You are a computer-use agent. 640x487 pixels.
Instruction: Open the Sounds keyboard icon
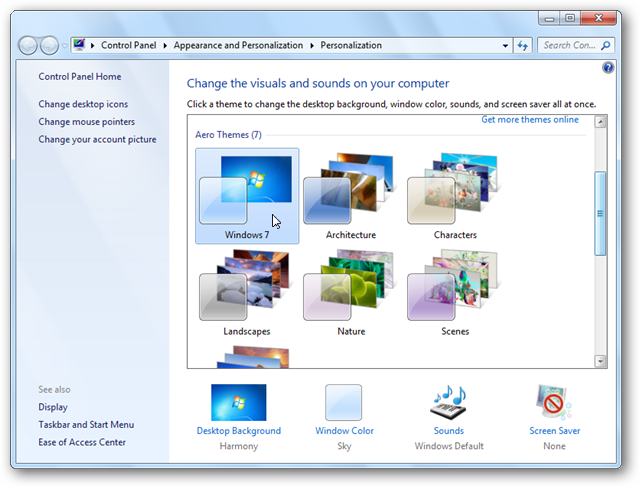tap(449, 402)
